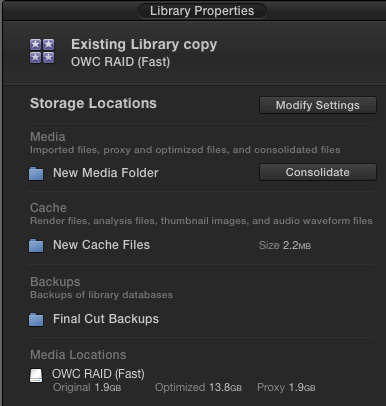Click the Media Locations heading
Image resolution: width=386 pixels, height=406 pixels.
point(78,355)
